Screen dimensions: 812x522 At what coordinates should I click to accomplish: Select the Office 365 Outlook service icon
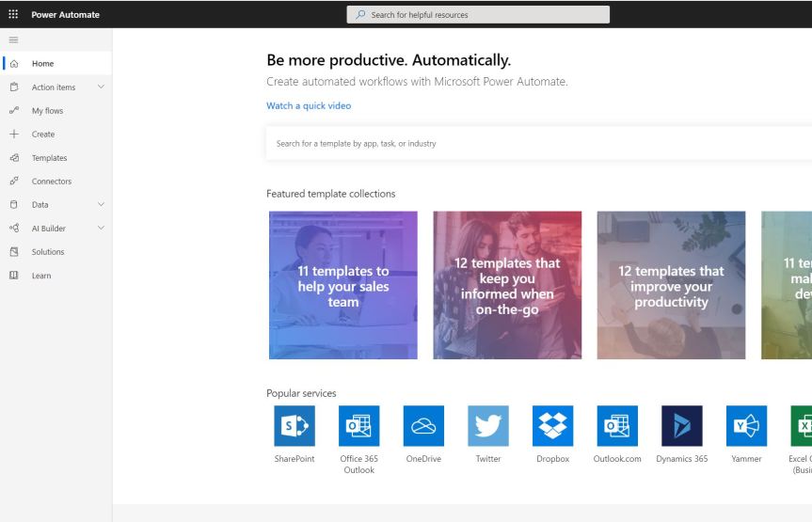(x=358, y=426)
